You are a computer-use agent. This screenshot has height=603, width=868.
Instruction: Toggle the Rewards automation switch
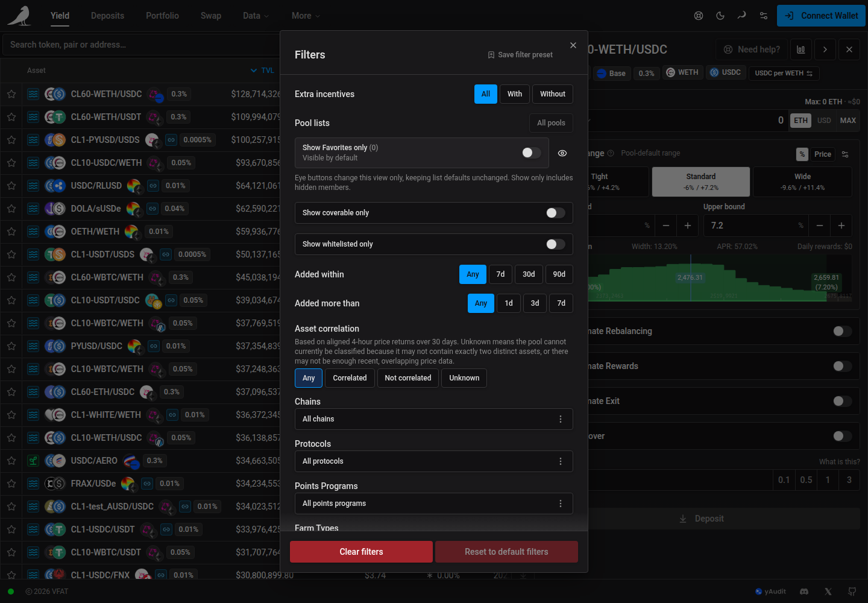842,366
